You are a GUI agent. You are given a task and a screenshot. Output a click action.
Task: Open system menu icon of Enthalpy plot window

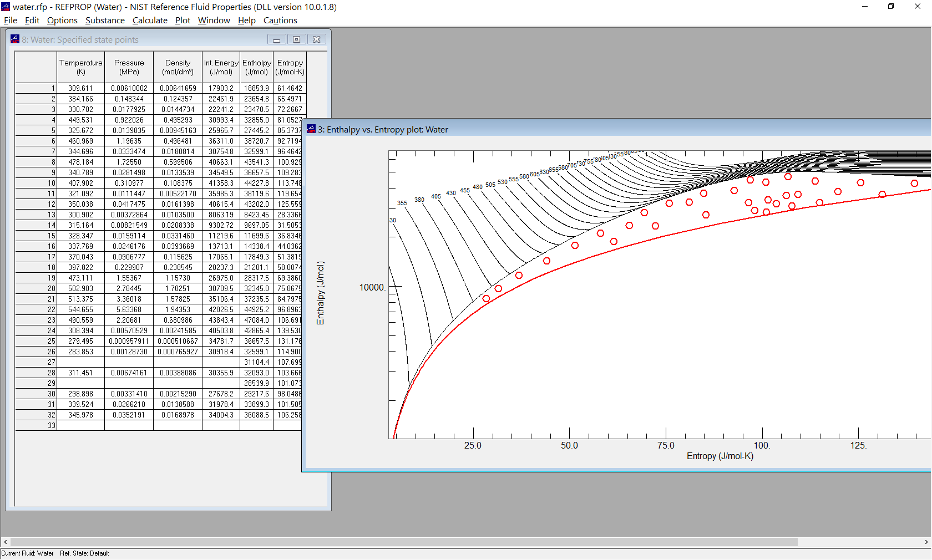coord(310,129)
